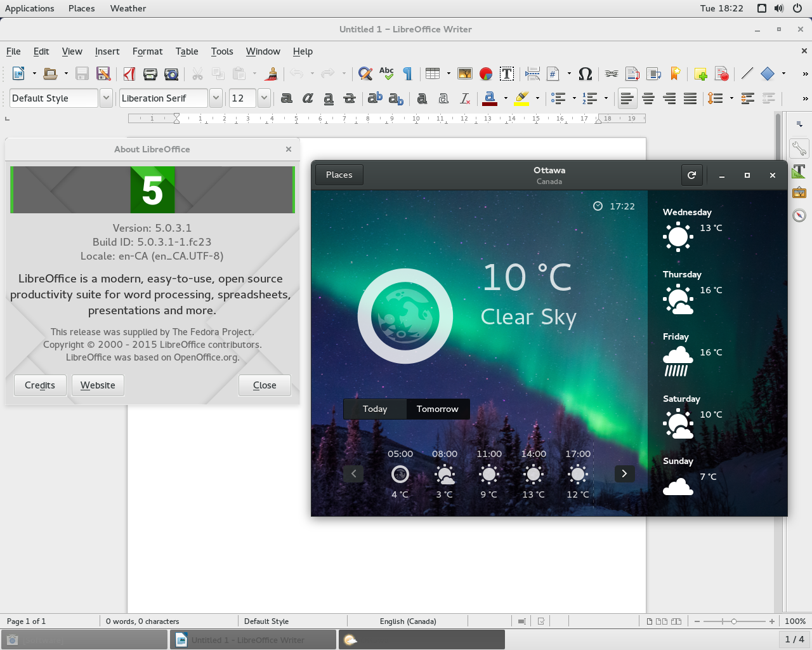Toggle bold formatting
Image resolution: width=812 pixels, height=650 pixels.
(x=287, y=98)
